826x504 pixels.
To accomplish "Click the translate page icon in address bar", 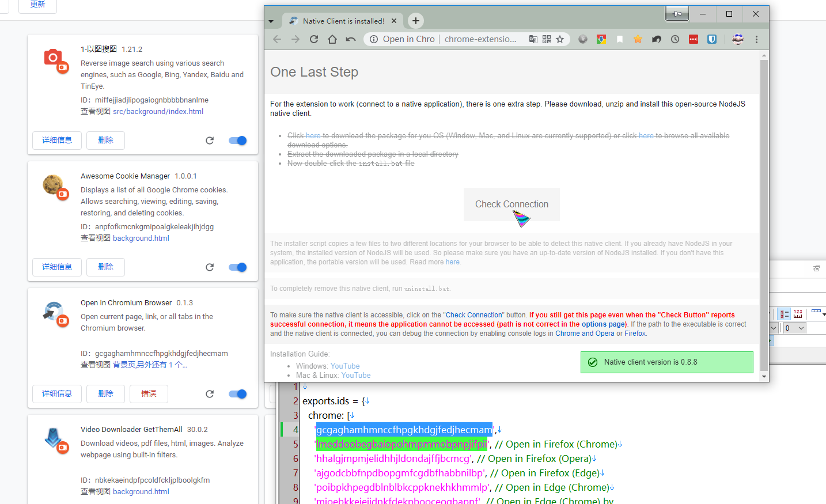I will [x=533, y=39].
